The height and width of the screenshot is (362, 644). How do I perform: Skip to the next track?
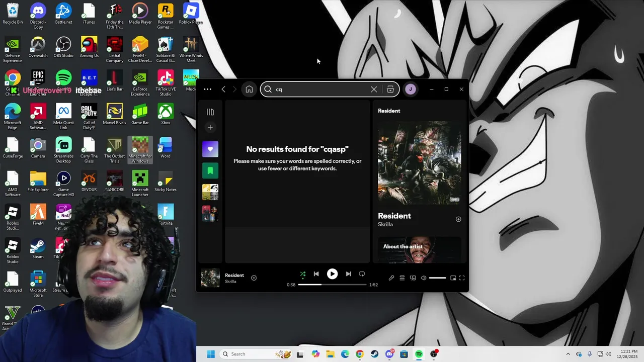tap(348, 274)
